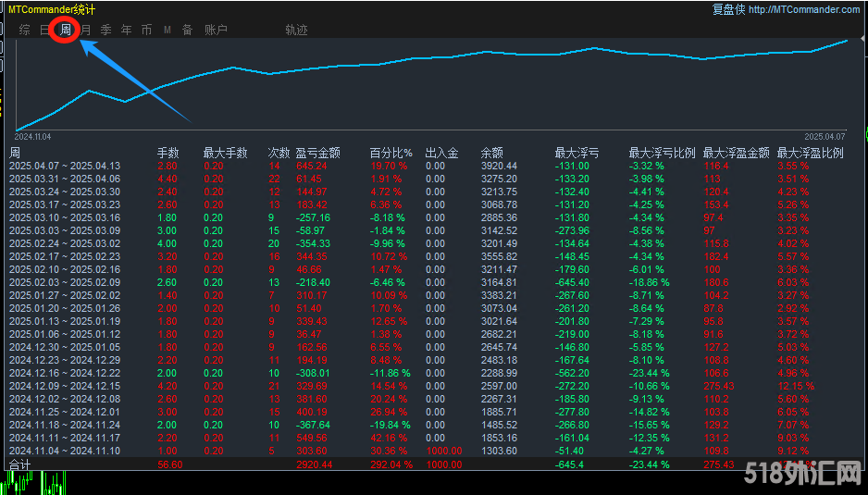
Task: Select week row 2024.11.04 ~ 2024.11.10
Action: tap(434, 452)
